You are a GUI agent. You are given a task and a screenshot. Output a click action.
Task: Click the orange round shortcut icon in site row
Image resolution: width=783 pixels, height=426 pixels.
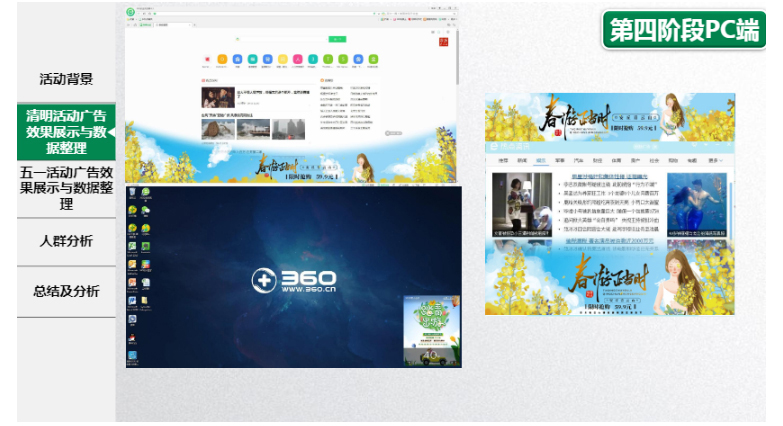pos(222,59)
